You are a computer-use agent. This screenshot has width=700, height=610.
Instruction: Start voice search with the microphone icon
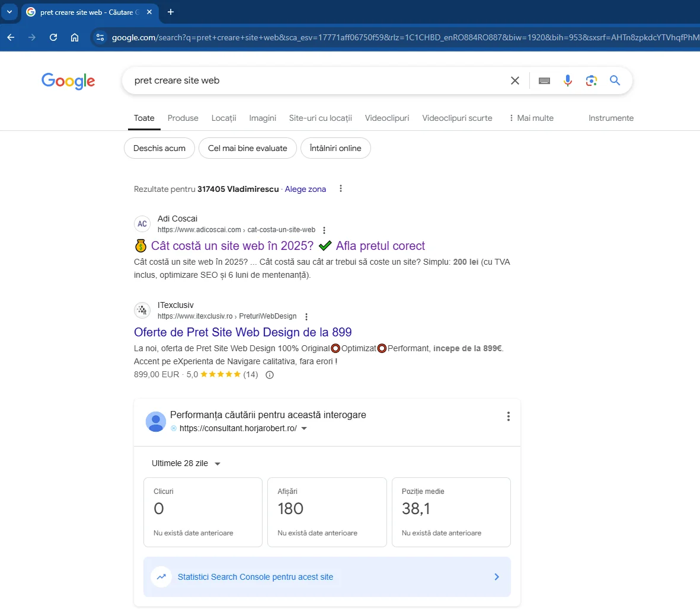click(568, 81)
